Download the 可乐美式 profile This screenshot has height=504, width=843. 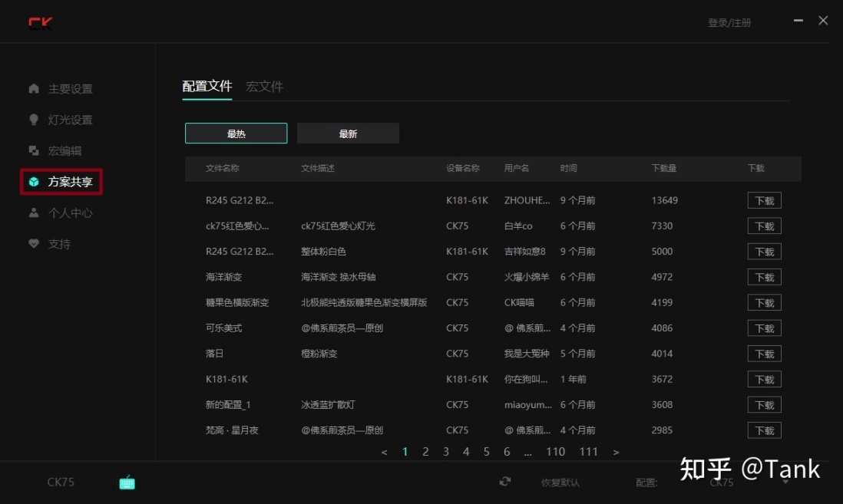coord(764,328)
